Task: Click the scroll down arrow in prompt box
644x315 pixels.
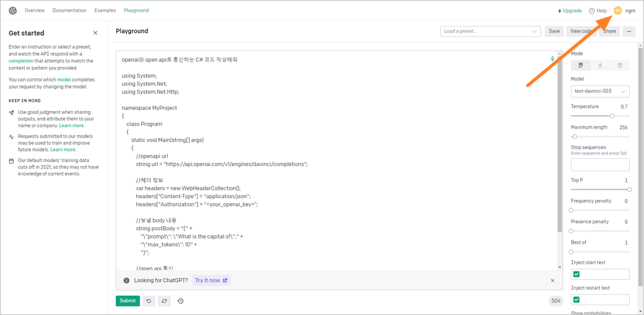Action: tap(560, 267)
